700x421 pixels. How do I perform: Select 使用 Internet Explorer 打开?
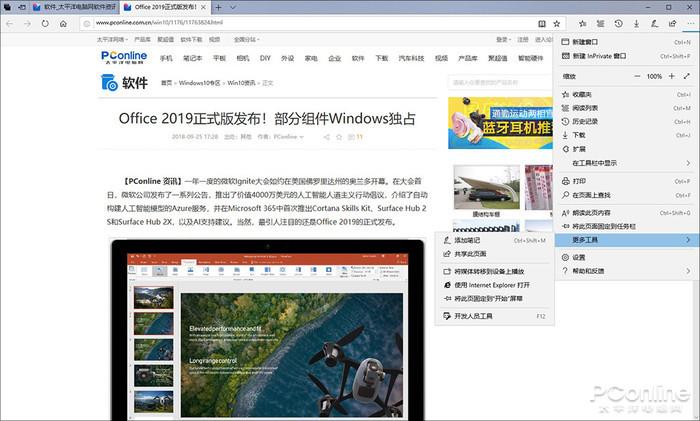tap(495, 285)
